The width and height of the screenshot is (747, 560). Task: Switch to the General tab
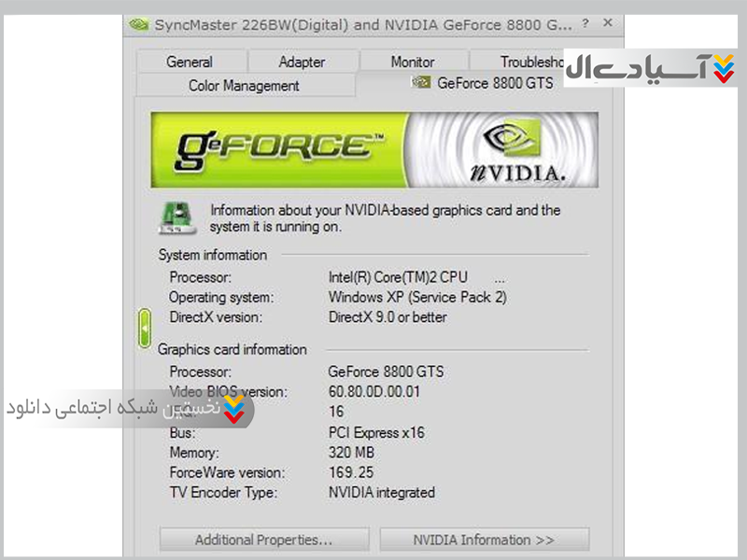pos(190,62)
